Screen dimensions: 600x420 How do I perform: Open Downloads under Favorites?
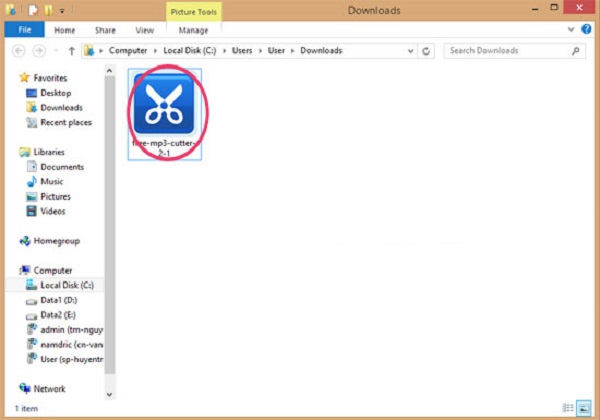pyautogui.click(x=61, y=108)
